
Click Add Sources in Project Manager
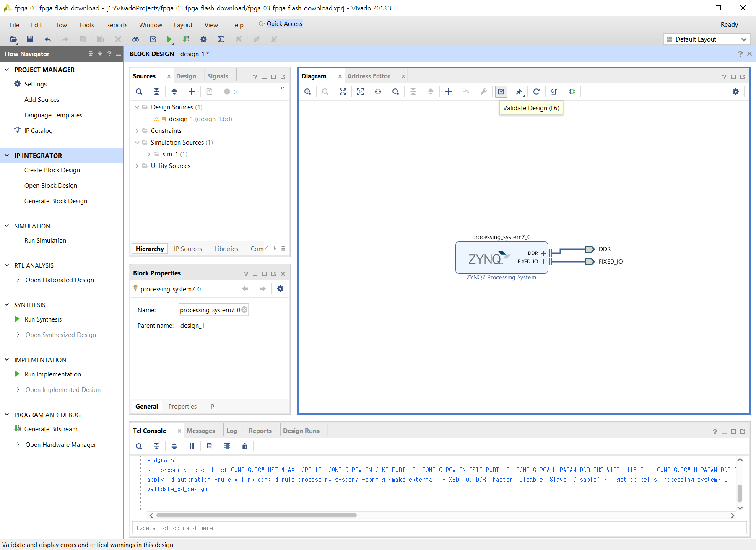click(x=42, y=100)
